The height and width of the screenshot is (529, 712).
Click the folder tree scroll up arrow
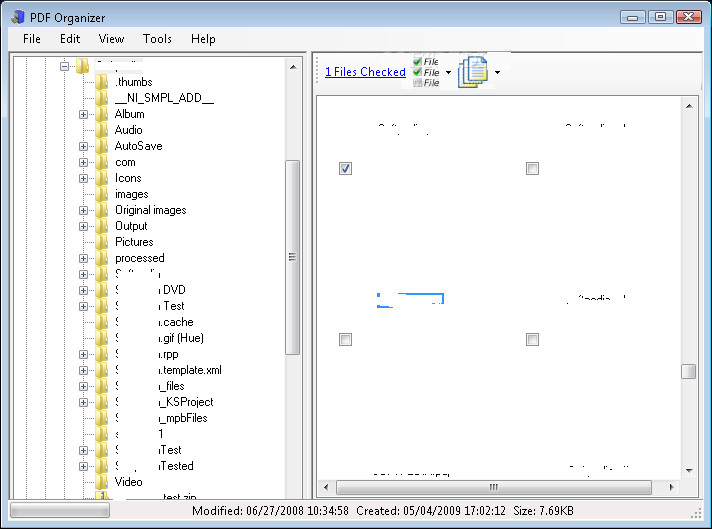[x=293, y=67]
